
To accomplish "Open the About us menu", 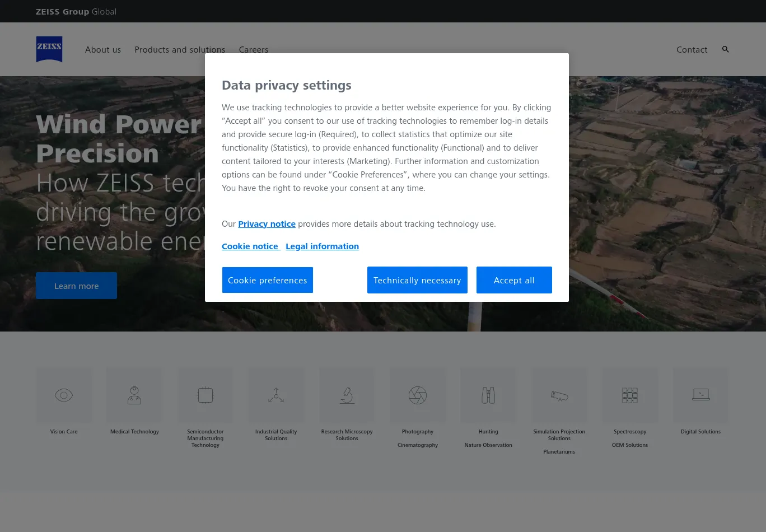I will tap(103, 50).
